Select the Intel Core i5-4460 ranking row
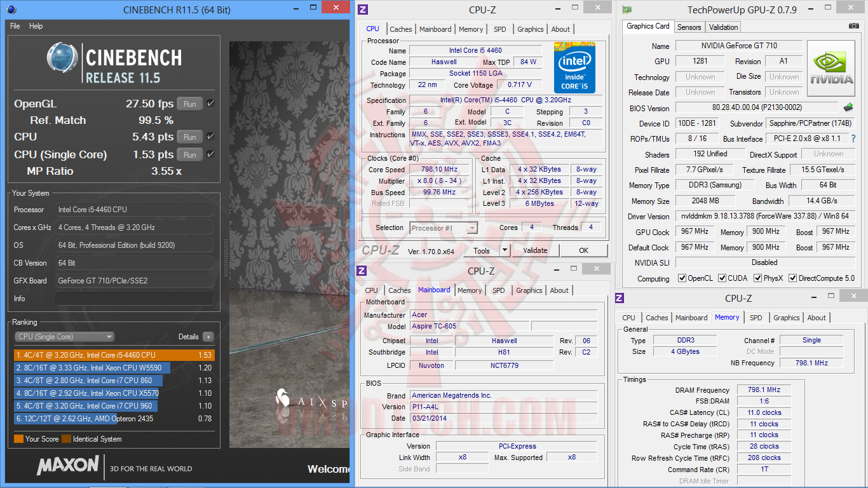 114,355
